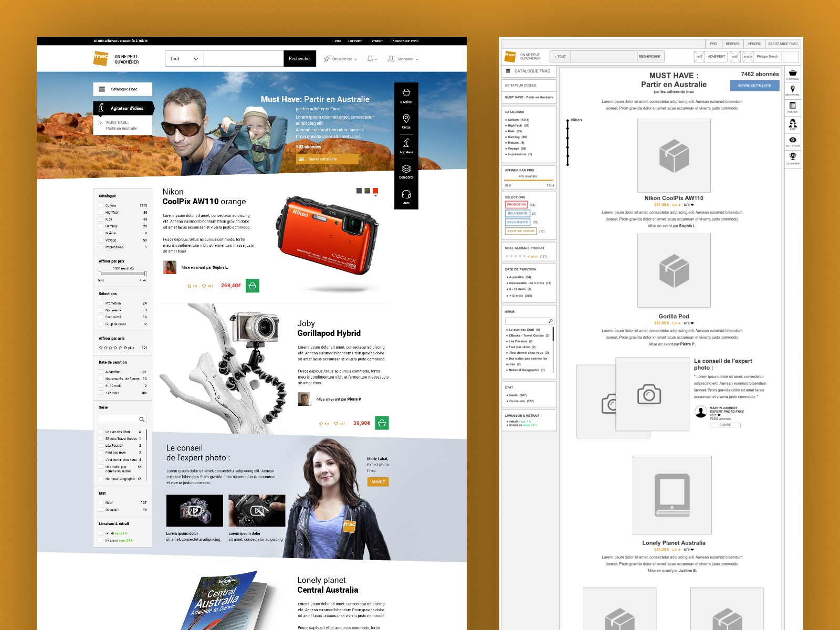Enable the Coup de coeur checkbox
The height and width of the screenshot is (630, 840).
[x=101, y=324]
